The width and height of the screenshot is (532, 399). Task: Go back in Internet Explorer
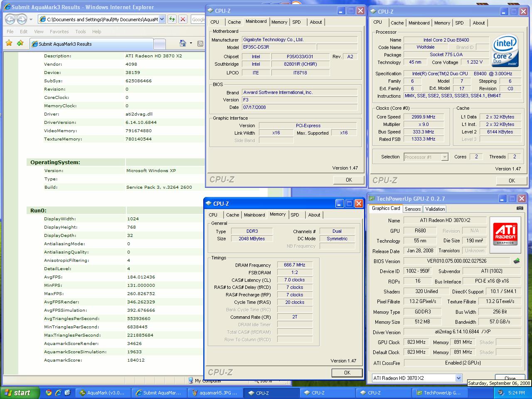tap(10, 19)
